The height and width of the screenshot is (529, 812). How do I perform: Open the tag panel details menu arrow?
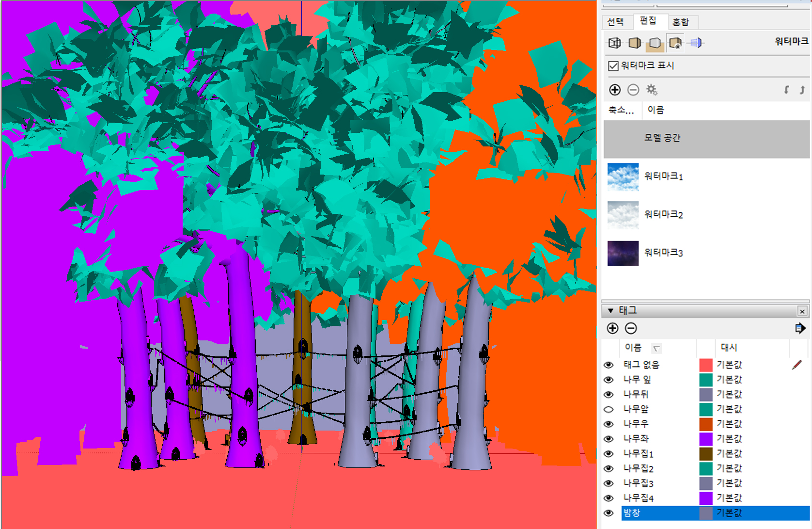coord(800,328)
